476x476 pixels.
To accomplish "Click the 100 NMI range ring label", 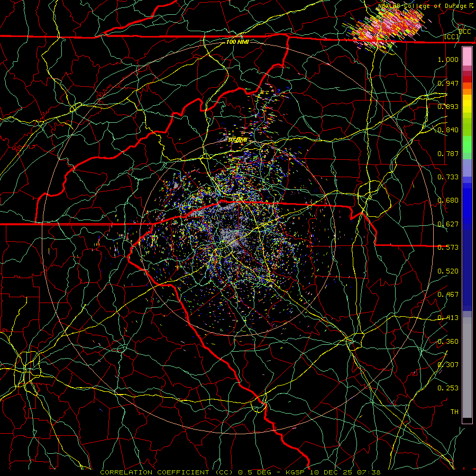I will click(237, 42).
